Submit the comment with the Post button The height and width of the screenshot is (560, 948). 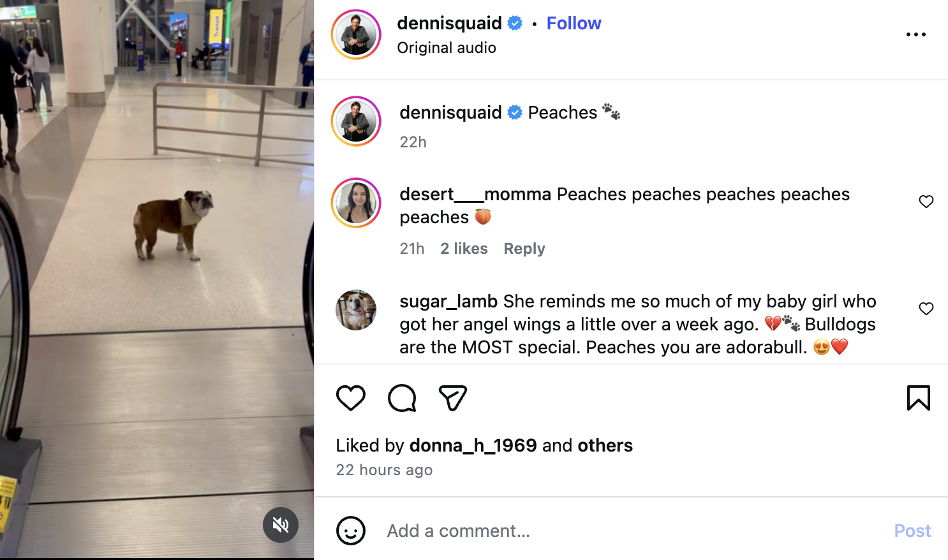[912, 530]
